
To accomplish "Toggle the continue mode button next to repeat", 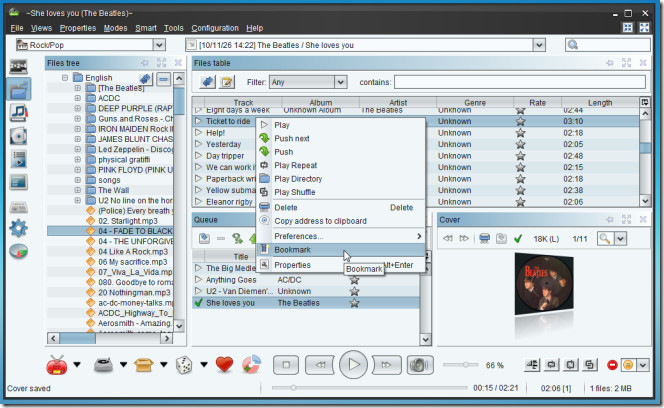I will pos(570,365).
